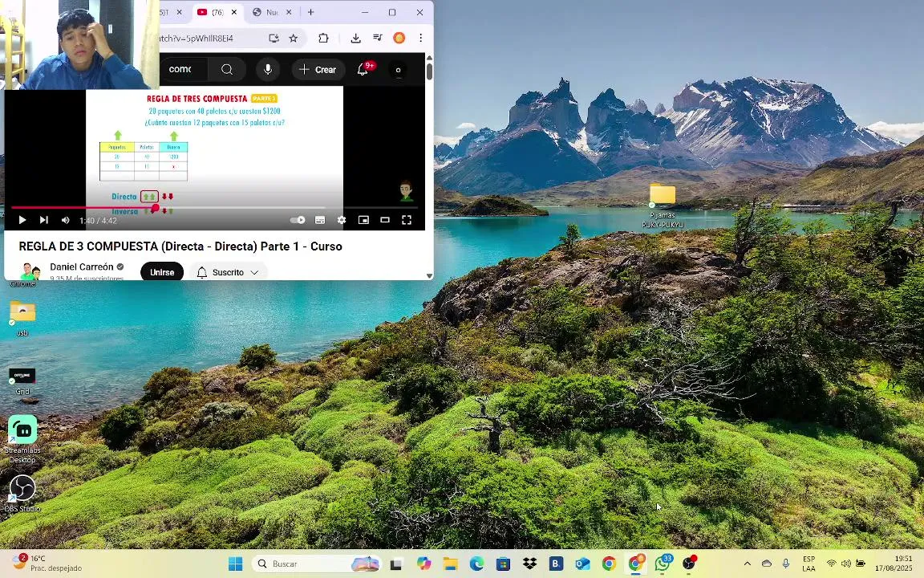Enter fullscreen video mode
The width and height of the screenshot is (924, 578).
pyautogui.click(x=407, y=220)
